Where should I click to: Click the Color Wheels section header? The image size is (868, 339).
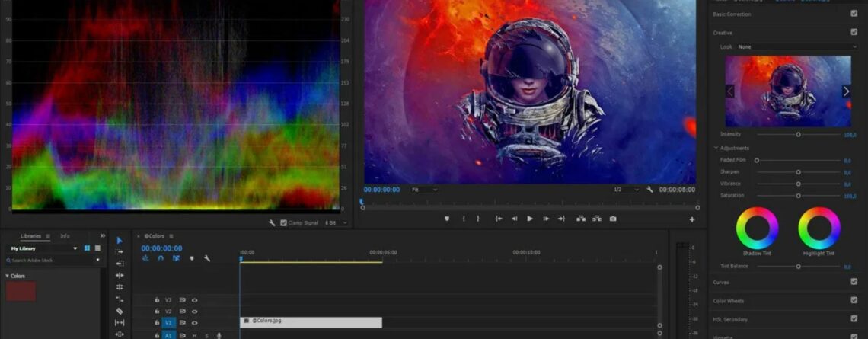tap(729, 301)
